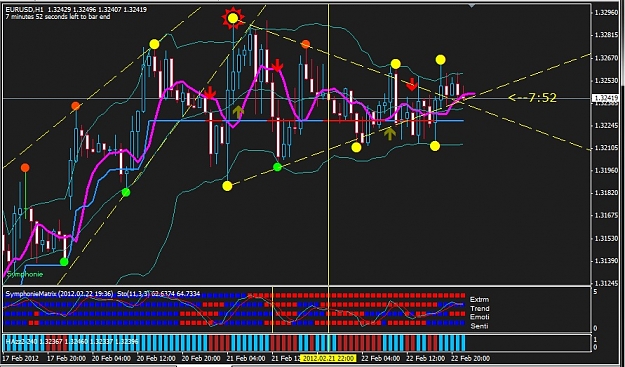Click the 1.32815 price scale label
625x367 pixels.
coord(606,35)
